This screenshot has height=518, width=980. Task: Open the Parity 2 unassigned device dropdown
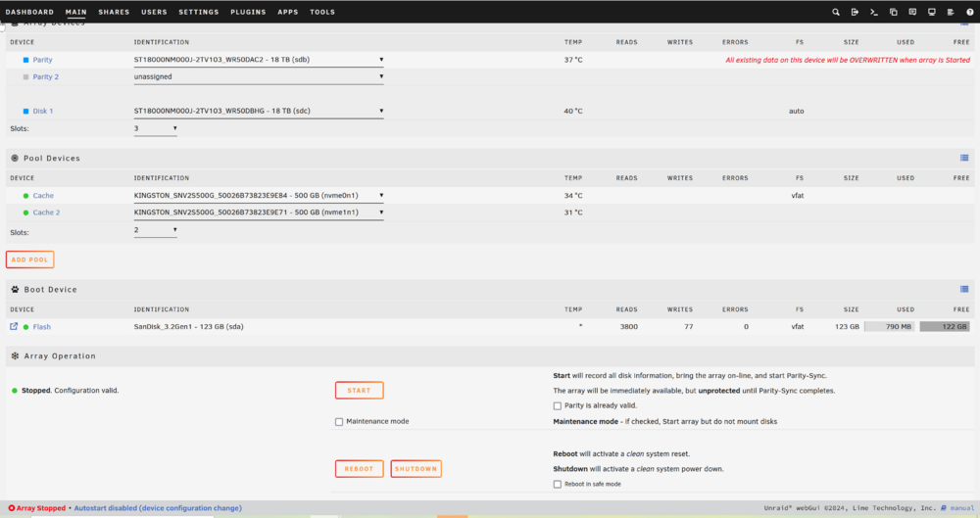[x=258, y=76]
